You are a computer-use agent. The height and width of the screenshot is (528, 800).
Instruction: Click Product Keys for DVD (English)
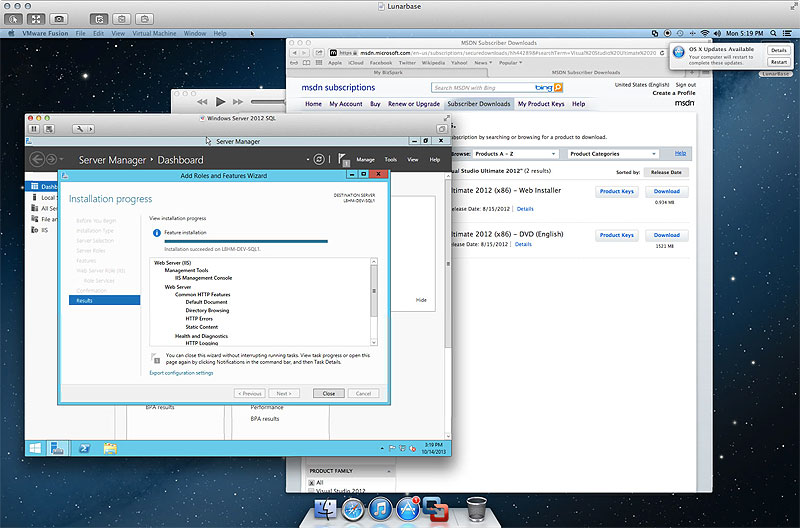click(x=616, y=235)
